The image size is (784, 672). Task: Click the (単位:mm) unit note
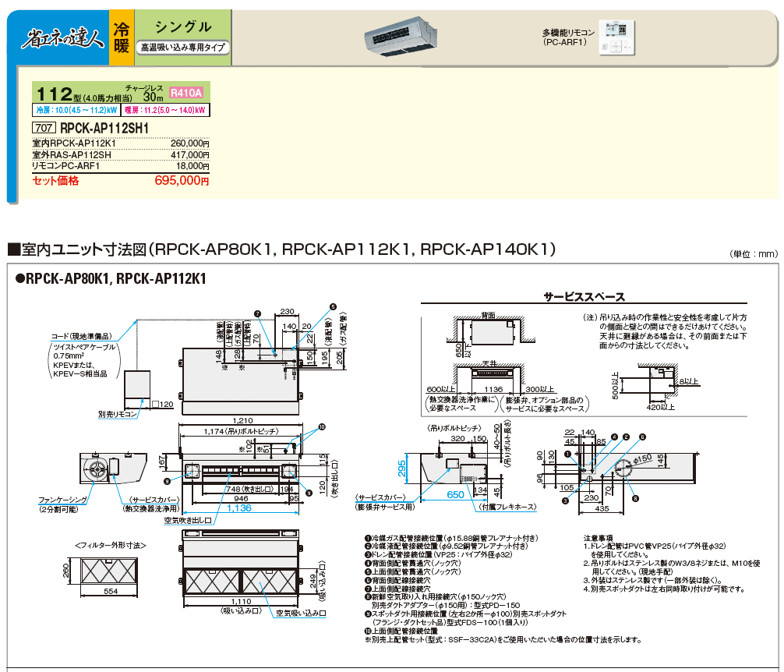(754, 254)
